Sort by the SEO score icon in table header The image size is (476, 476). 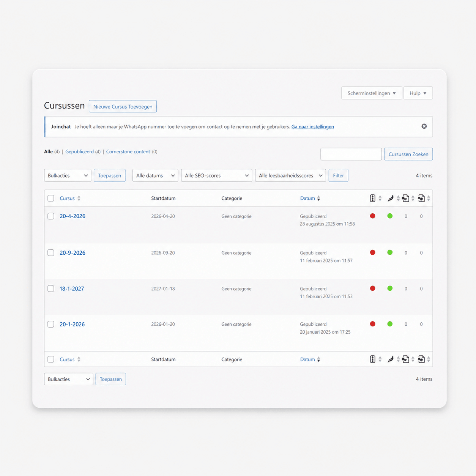[x=373, y=198]
